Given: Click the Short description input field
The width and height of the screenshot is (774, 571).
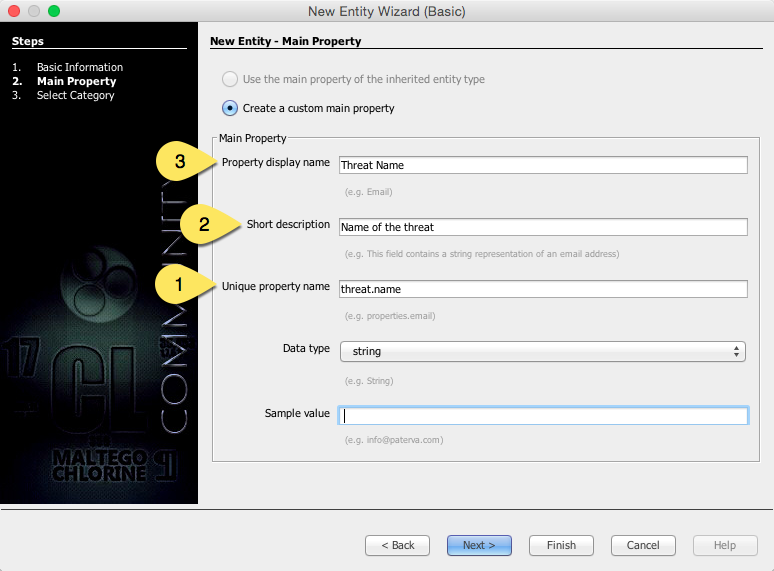Looking at the screenshot, I should [x=543, y=227].
